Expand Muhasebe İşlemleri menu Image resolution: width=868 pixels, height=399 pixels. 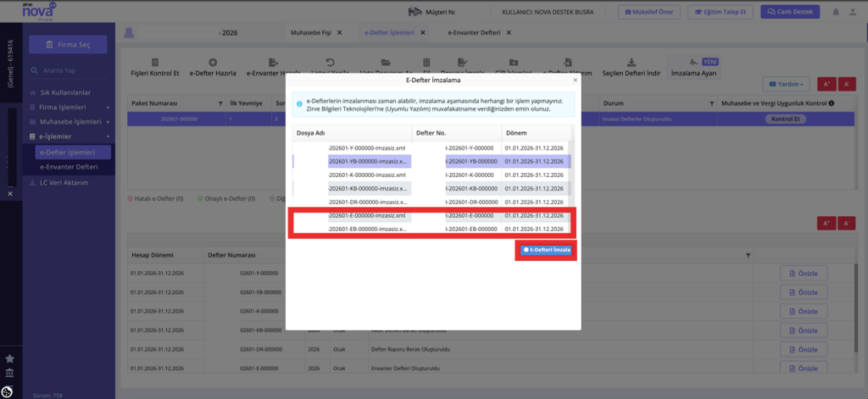(x=70, y=121)
